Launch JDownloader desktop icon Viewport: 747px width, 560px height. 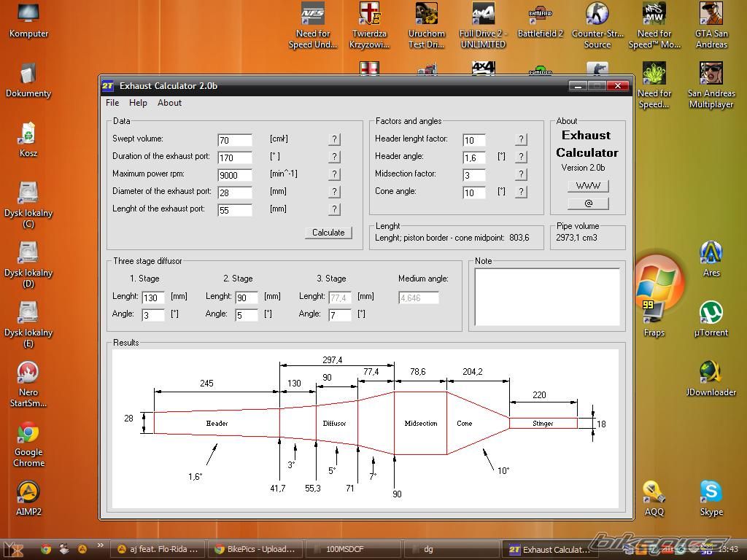coord(711,379)
